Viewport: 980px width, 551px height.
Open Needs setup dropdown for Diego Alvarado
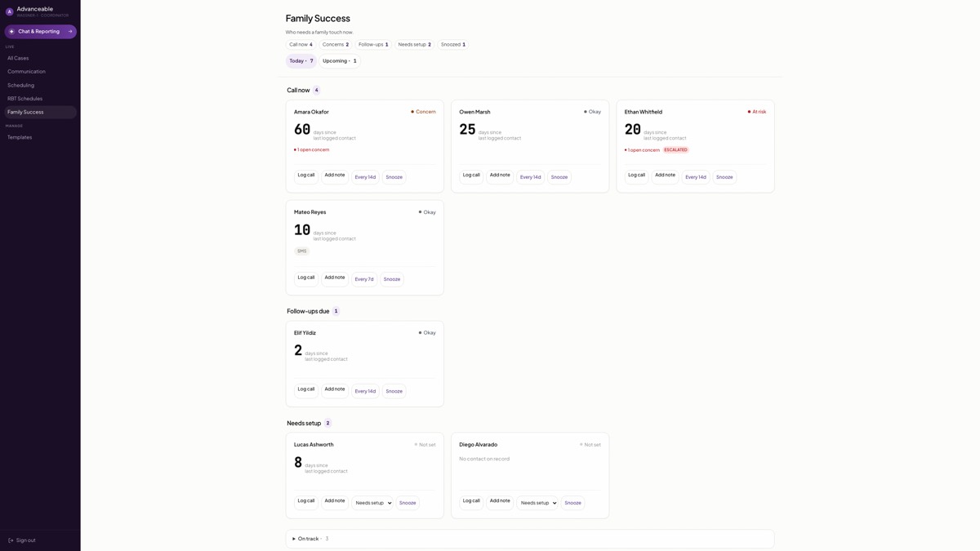538,503
